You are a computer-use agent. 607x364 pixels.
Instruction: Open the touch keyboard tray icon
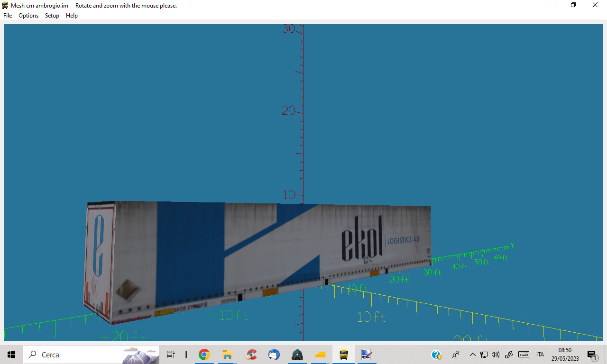[x=524, y=355]
